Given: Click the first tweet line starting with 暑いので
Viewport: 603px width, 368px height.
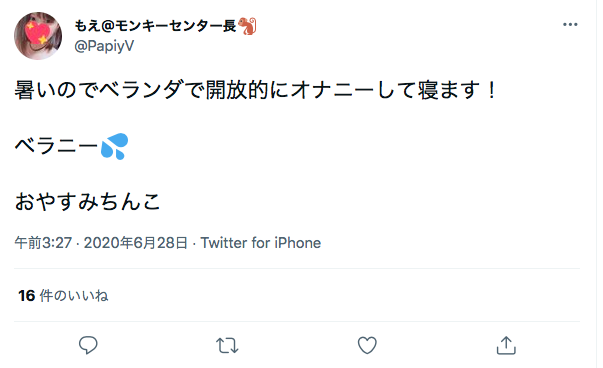Looking at the screenshot, I should coord(256,90).
